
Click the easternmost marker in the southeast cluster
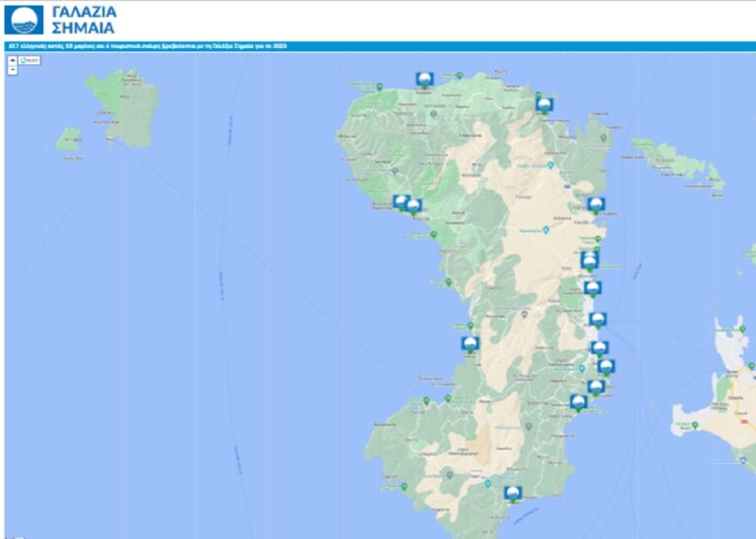(606, 367)
